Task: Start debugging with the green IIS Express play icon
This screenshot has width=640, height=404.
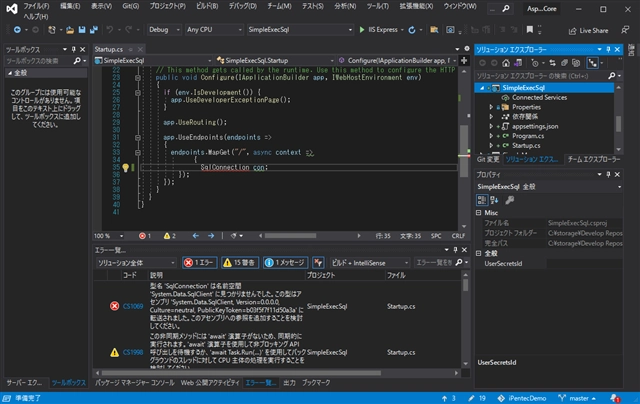Action: pos(362,30)
